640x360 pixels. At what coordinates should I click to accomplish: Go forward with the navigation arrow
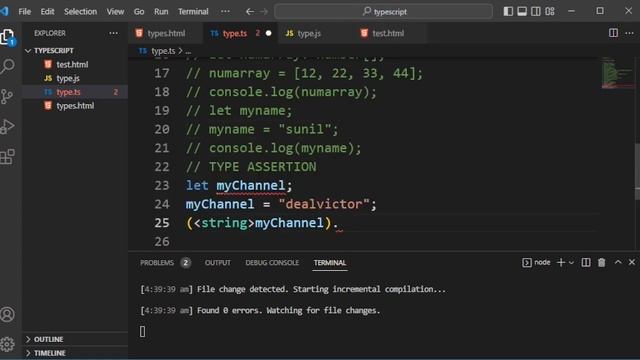(x=264, y=11)
